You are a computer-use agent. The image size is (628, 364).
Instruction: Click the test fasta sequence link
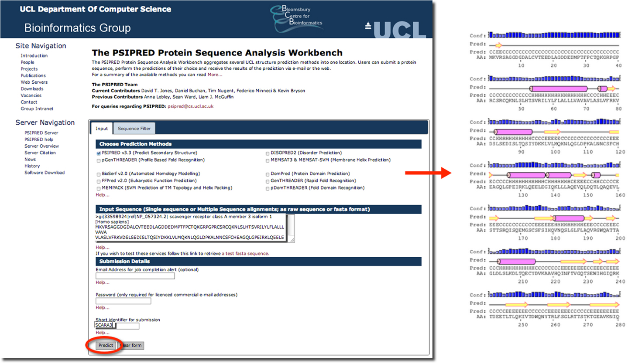[245, 253]
